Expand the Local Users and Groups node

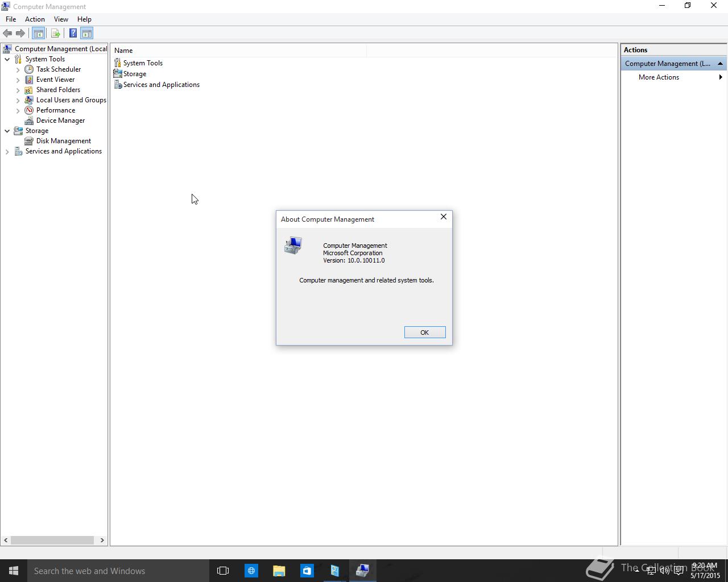point(18,100)
